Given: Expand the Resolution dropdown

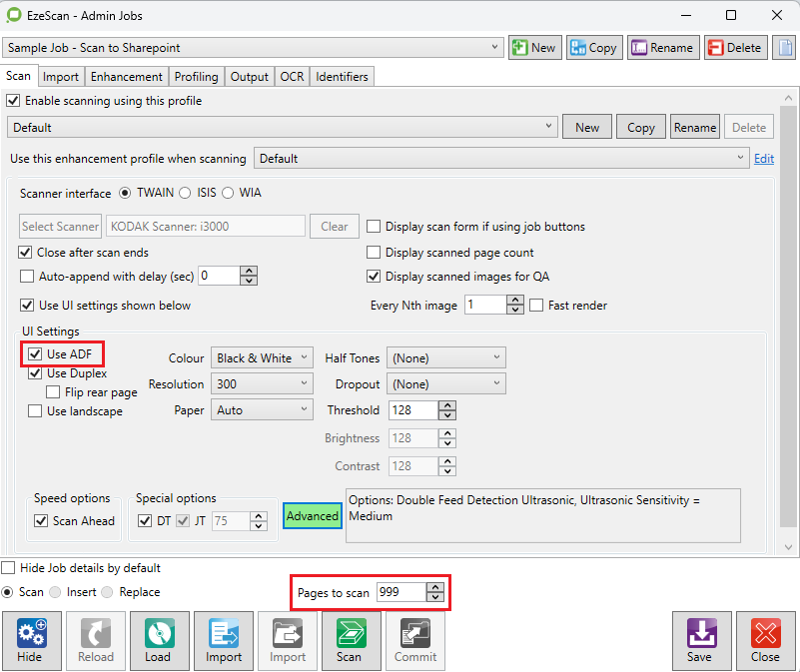Looking at the screenshot, I should click(x=262, y=384).
